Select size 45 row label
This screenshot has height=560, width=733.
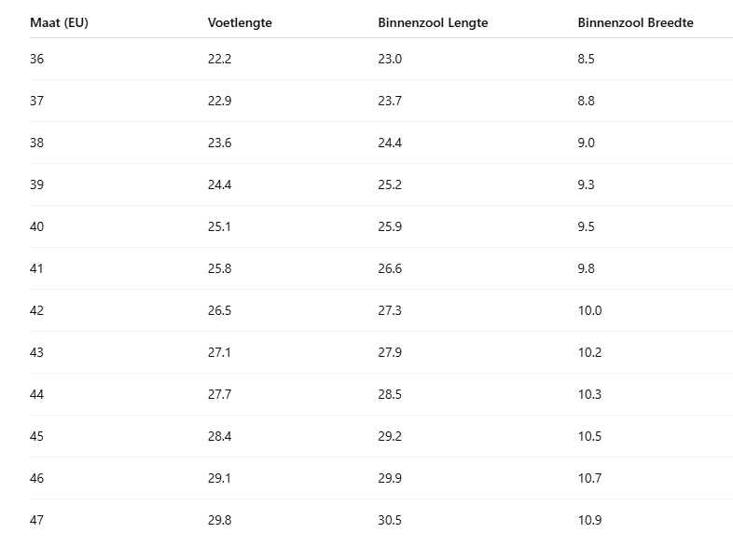pos(36,436)
